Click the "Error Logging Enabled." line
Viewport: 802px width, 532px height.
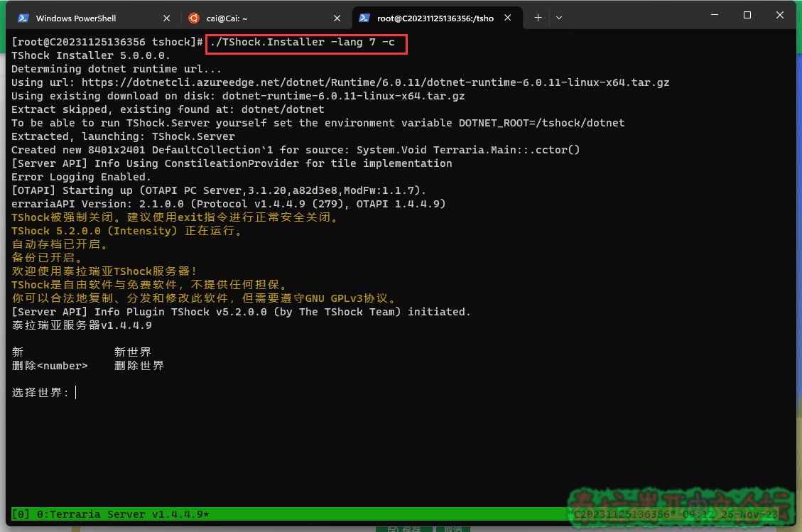pyautogui.click(x=81, y=177)
